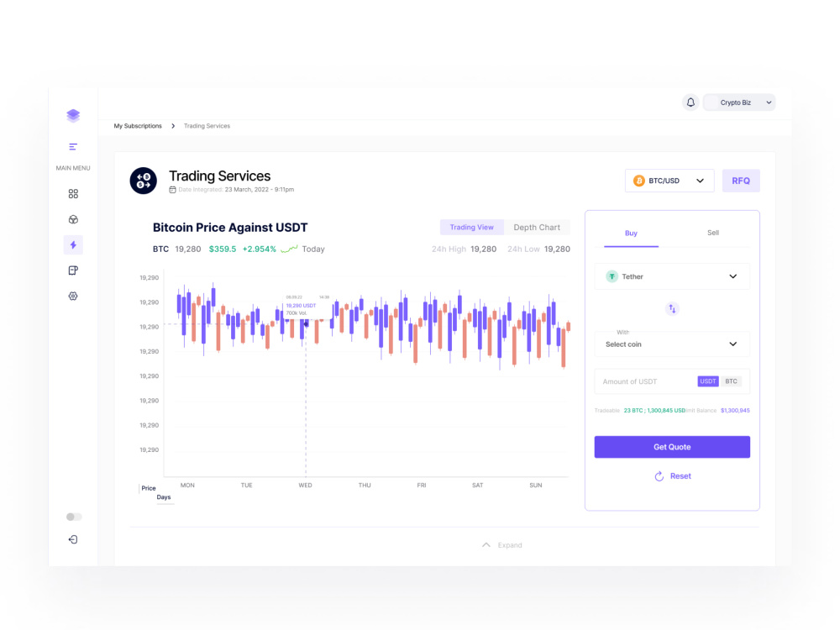Open notifications bell icon
This screenshot has height=630, width=840.
690,102
